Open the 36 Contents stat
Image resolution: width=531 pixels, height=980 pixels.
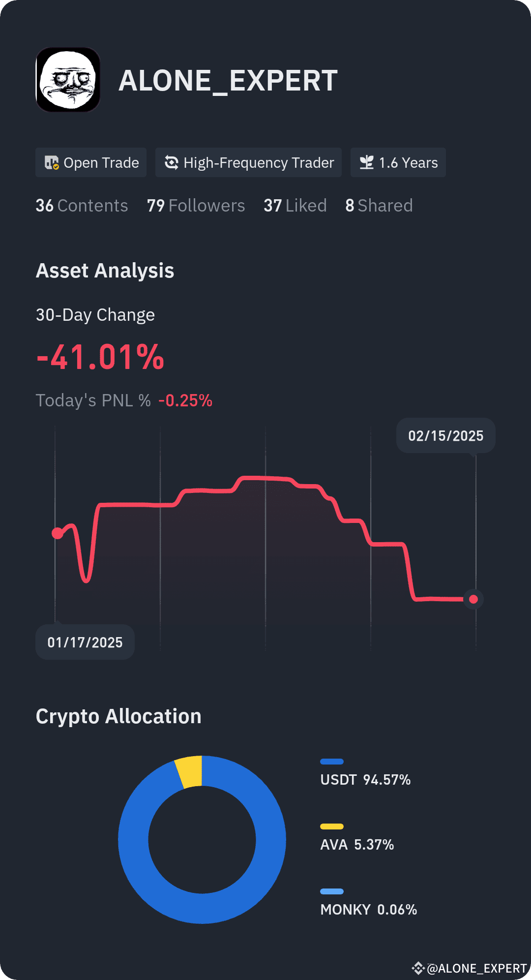82,206
